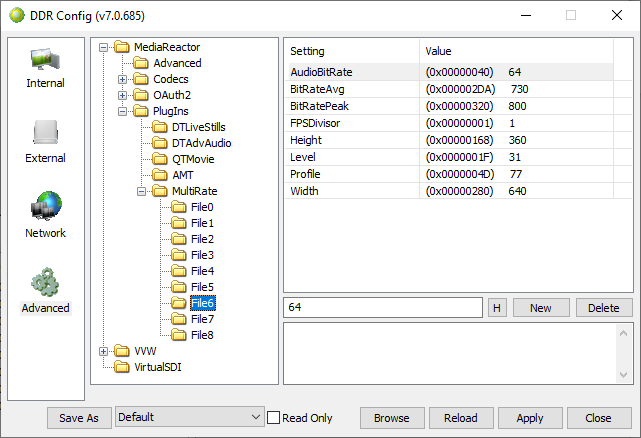Select the File8 tree item
Image resolution: width=641 pixels, height=438 pixels.
202,335
